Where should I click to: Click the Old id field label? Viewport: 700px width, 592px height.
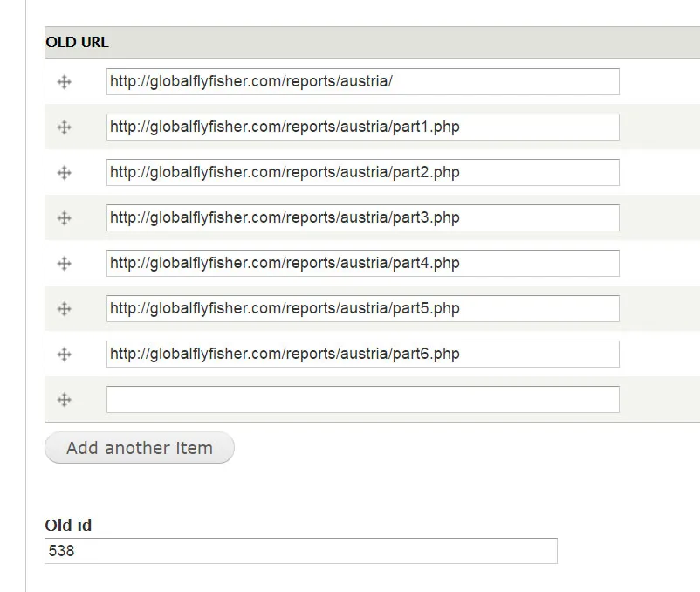pyautogui.click(x=68, y=526)
